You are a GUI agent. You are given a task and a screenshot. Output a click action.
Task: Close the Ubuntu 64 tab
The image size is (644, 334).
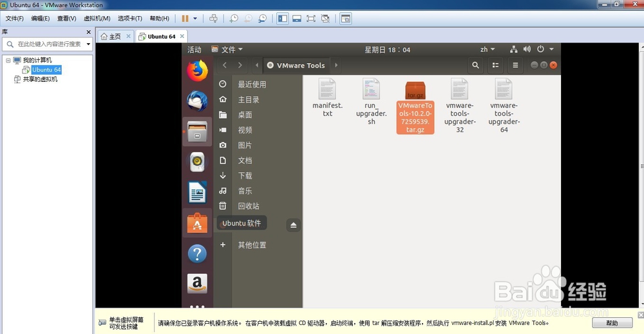click(x=182, y=36)
